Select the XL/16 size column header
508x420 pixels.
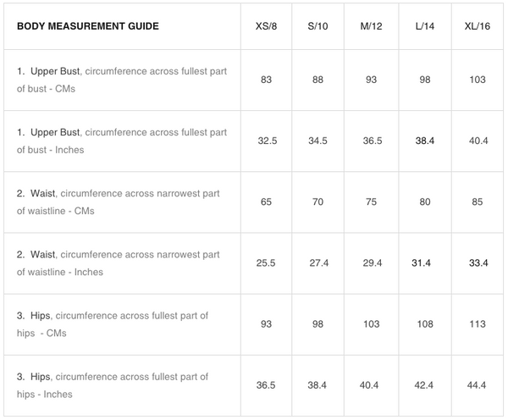478,26
